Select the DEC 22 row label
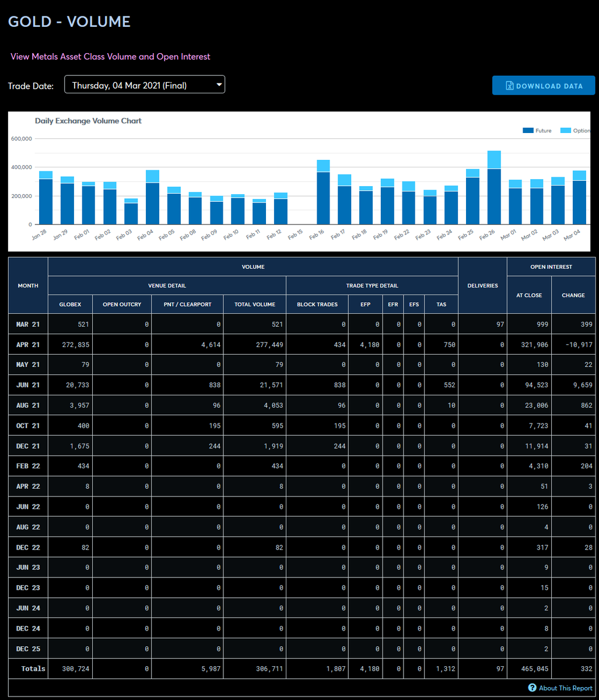The height and width of the screenshot is (700, 599). click(28, 547)
